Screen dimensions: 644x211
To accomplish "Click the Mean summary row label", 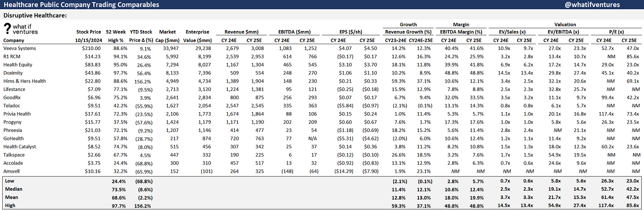I will point(12,197).
